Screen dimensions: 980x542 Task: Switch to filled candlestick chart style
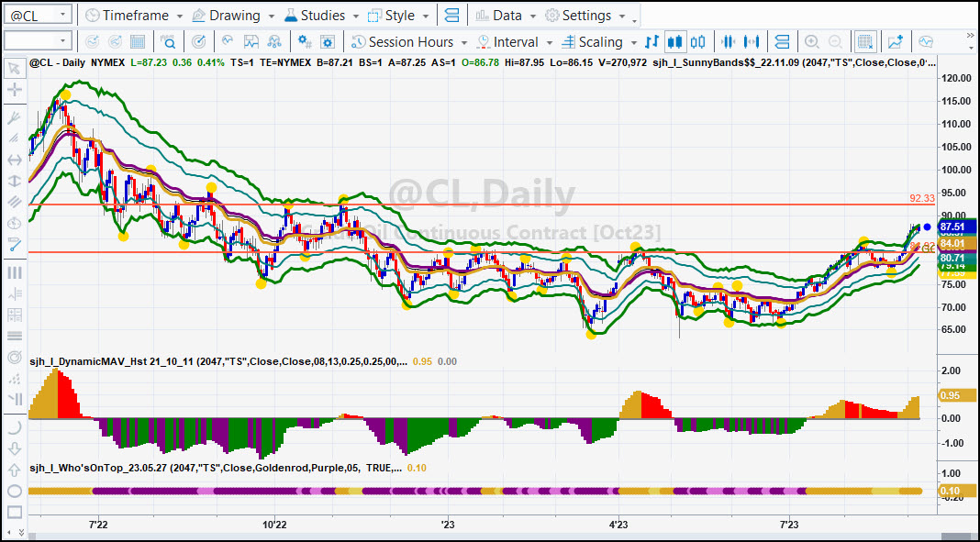coord(675,42)
